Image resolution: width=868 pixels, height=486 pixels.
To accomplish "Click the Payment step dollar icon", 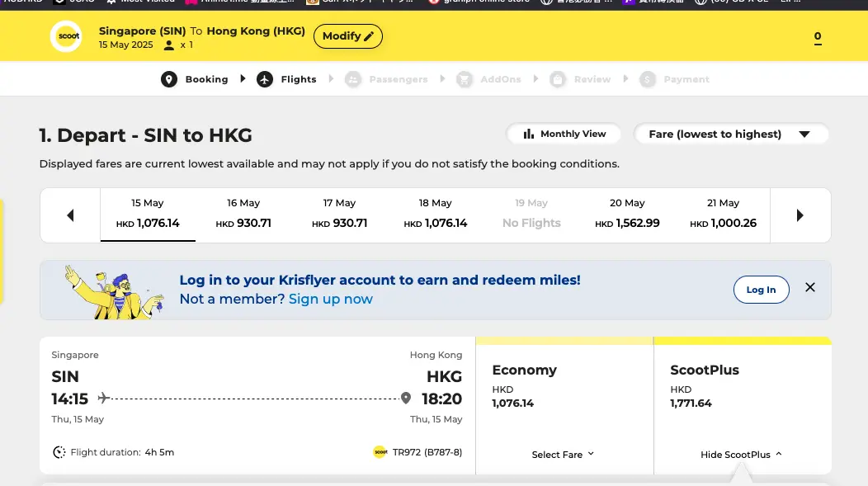I will click(x=647, y=79).
